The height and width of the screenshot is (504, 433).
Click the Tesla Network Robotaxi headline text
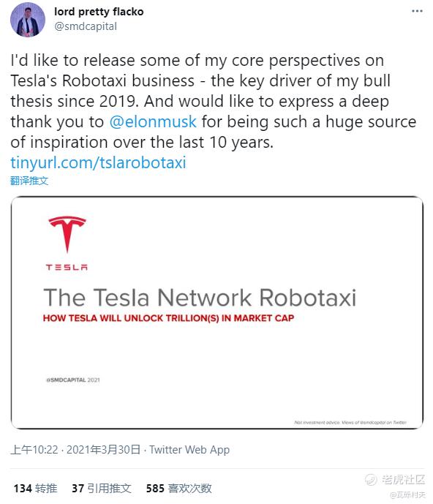click(200, 297)
